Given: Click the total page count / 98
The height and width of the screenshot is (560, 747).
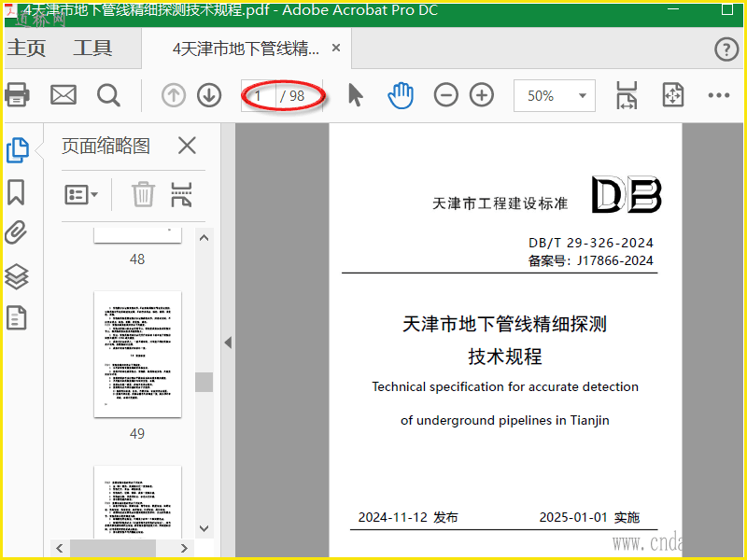Looking at the screenshot, I should pyautogui.click(x=292, y=96).
